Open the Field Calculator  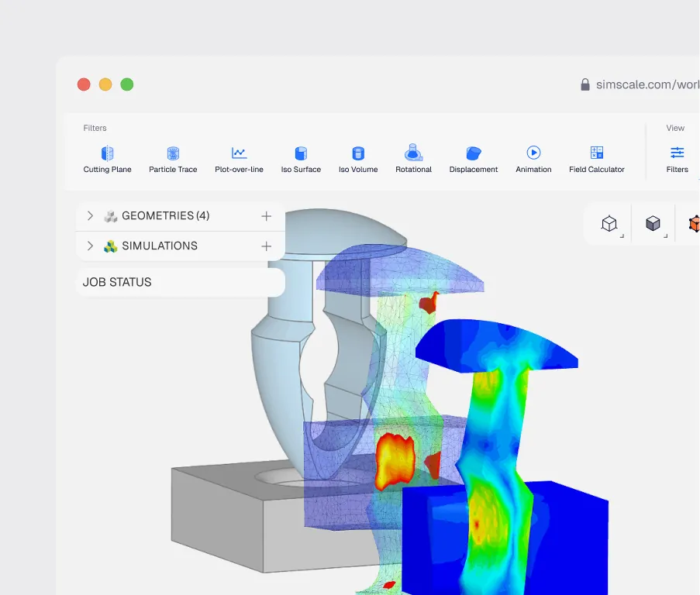(x=596, y=160)
